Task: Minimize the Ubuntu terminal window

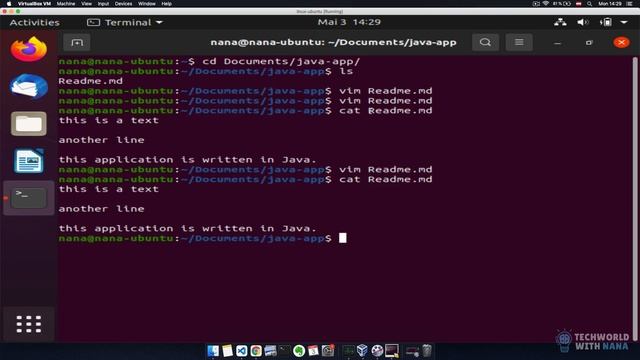Action: (x=558, y=43)
